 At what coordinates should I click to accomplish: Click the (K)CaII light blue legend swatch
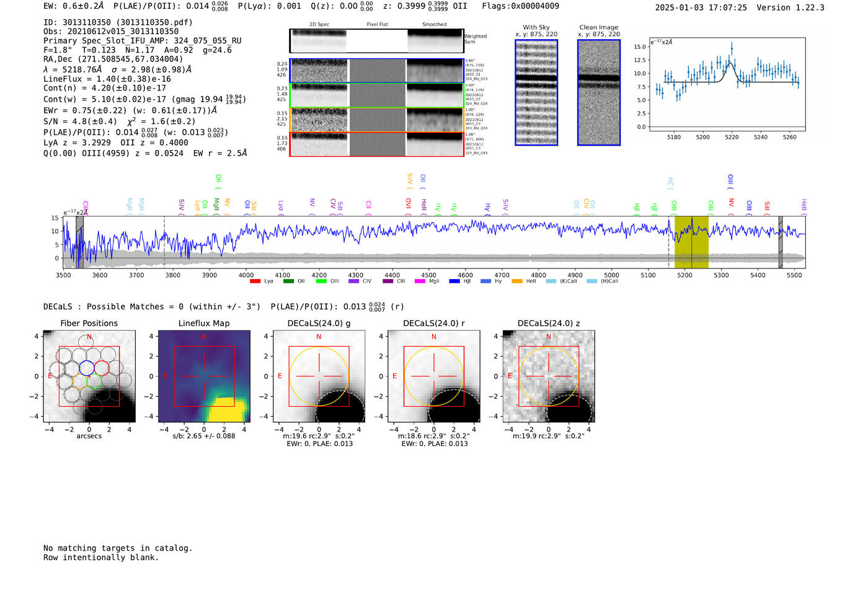[x=551, y=281]
